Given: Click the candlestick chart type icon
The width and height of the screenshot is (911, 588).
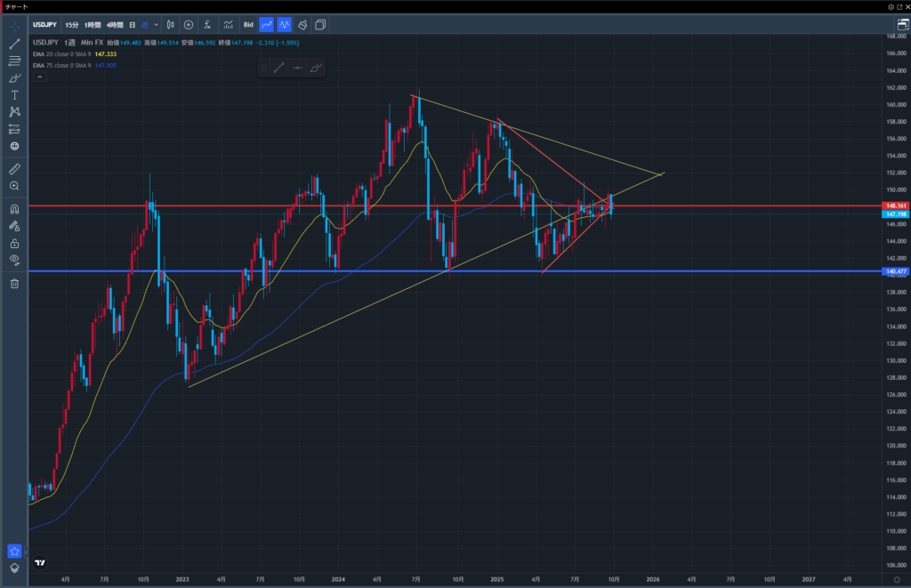Looking at the screenshot, I should coord(171,25).
